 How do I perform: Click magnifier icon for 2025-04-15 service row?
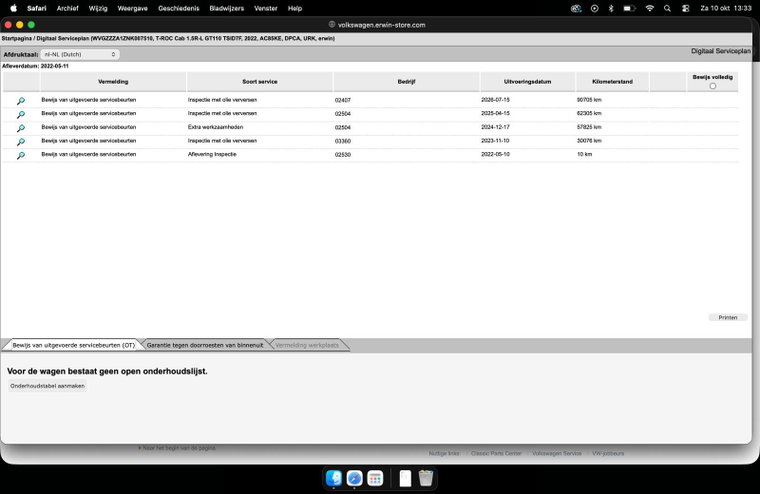(x=21, y=114)
